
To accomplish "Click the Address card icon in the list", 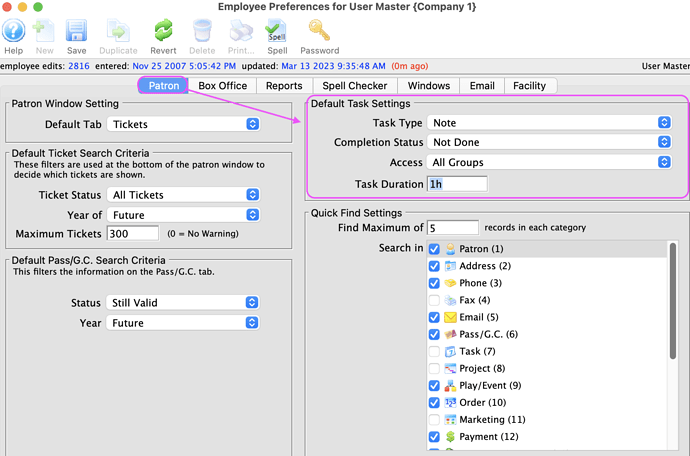I will 450,266.
